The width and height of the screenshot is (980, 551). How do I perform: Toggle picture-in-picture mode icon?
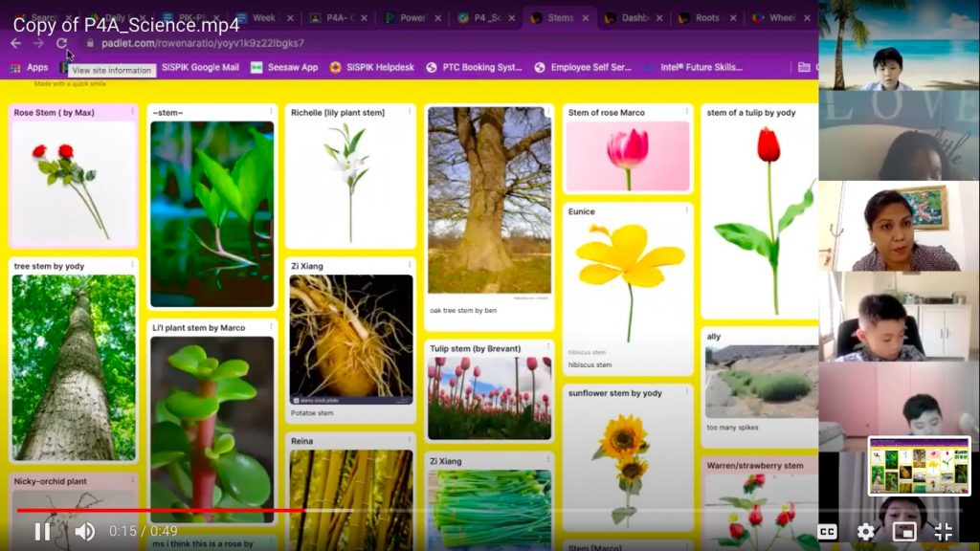tap(903, 532)
